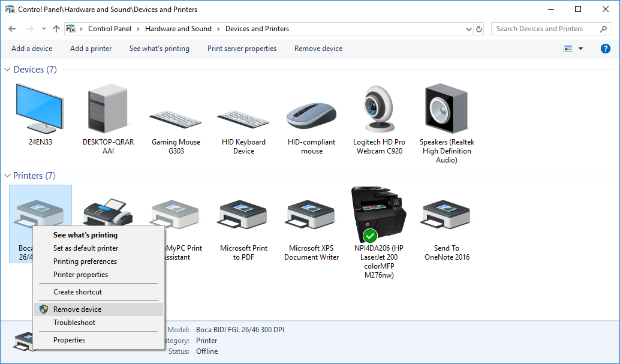The width and height of the screenshot is (620, 364).
Task: Select the Boca BIDI FGL printer icon
Action: pos(40,213)
